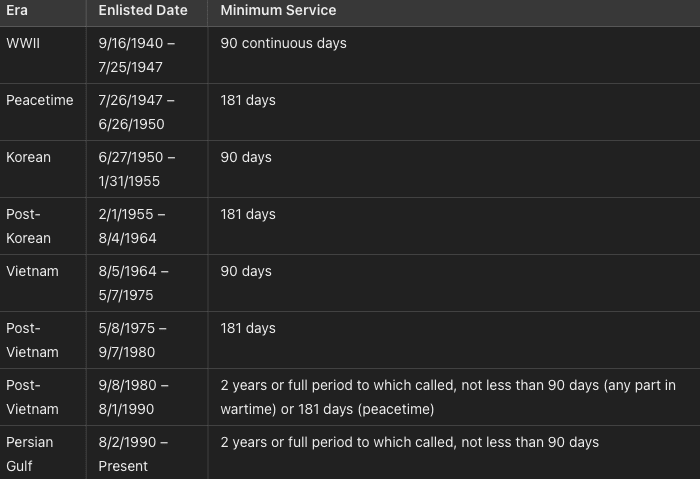This screenshot has width=700, height=479.
Task: Click the 9/8/1980 – 8/1/1990 date cell
Action: 133,397
